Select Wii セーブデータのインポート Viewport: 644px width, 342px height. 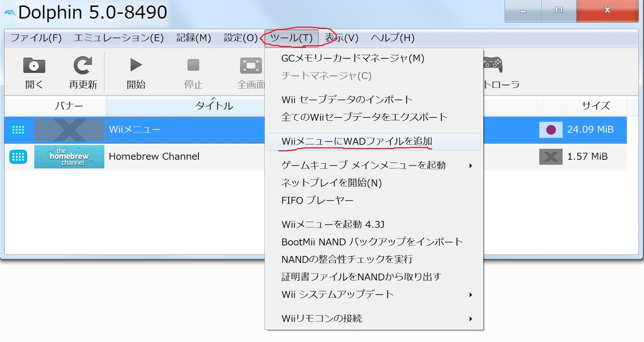point(374,99)
